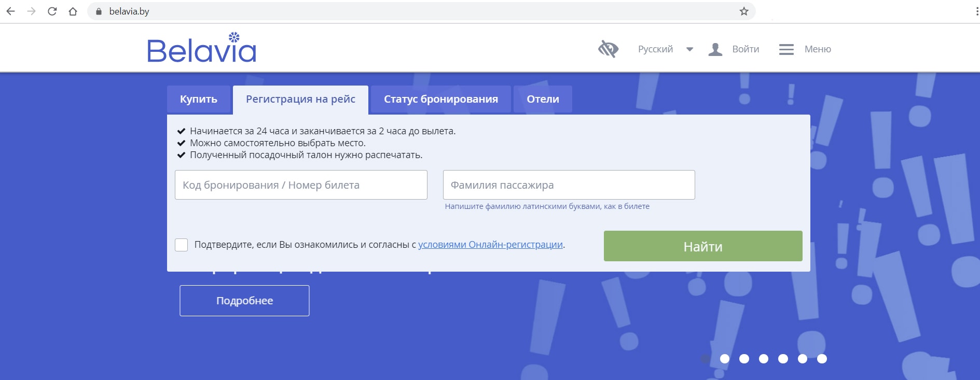The height and width of the screenshot is (380, 980).
Task: Go to browser home page icon
Action: coord(73,11)
